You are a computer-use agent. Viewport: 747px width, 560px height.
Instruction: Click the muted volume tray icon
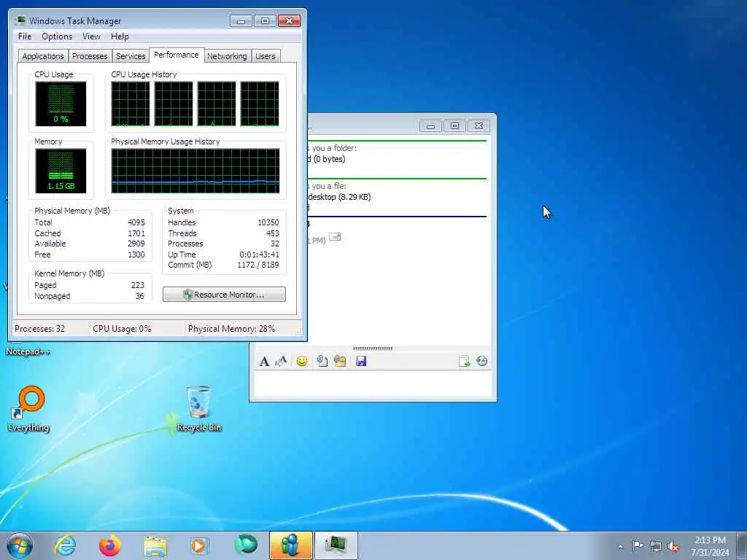pos(673,546)
